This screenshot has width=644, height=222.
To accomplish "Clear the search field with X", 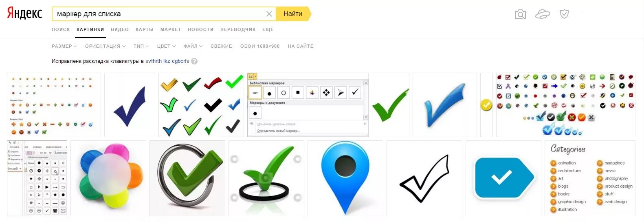I will 269,14.
